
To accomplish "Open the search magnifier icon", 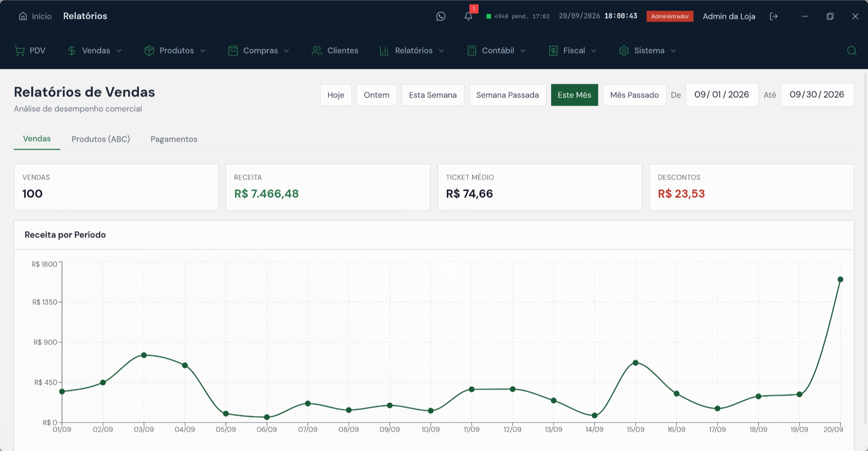I will click(x=852, y=51).
